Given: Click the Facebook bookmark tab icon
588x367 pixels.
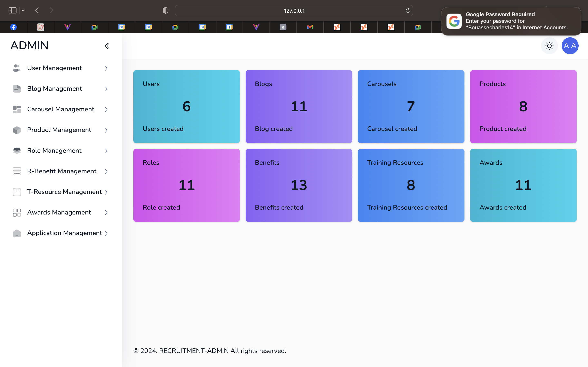Looking at the screenshot, I should click(13, 27).
